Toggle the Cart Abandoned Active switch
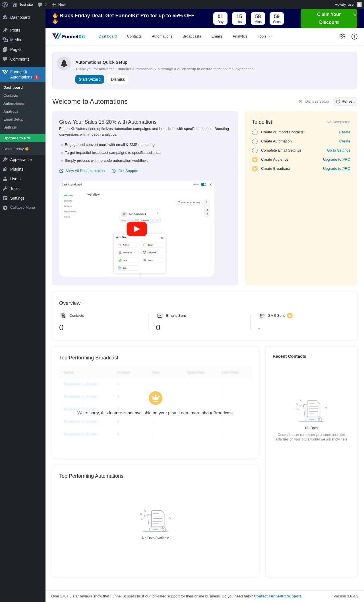Image resolution: width=364 pixels, height=602 pixels. click(204, 184)
